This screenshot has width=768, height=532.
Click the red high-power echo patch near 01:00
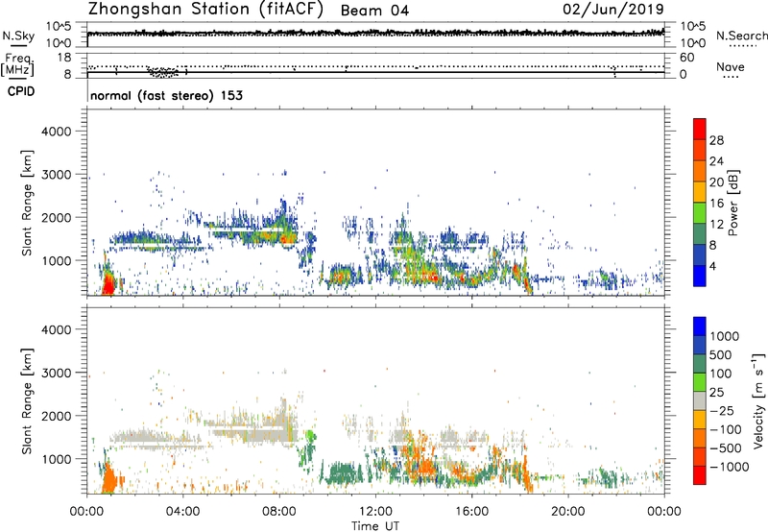pyautogui.click(x=108, y=284)
